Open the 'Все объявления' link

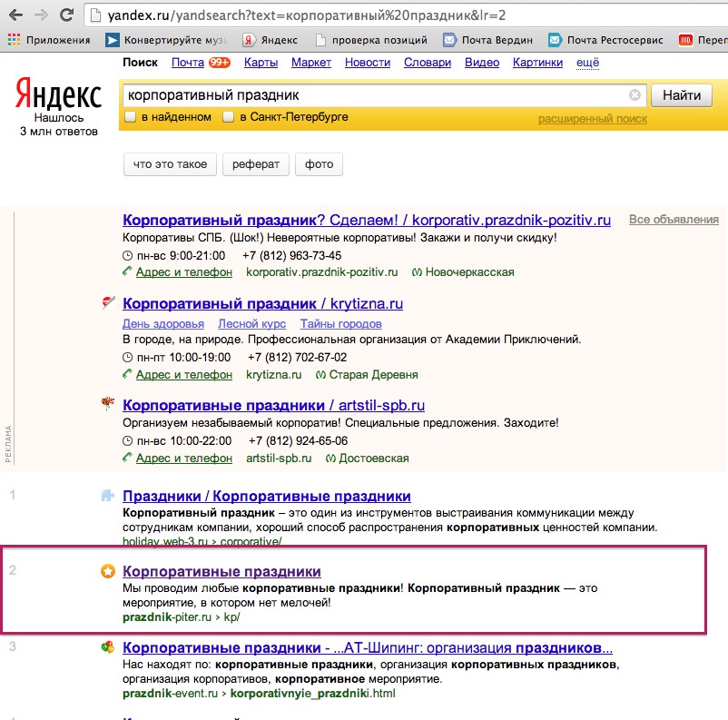674,219
